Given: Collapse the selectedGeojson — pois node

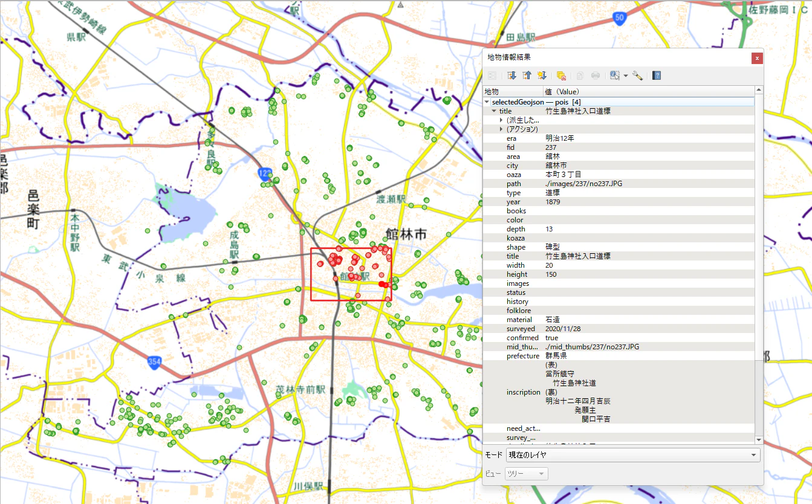Looking at the screenshot, I should pyautogui.click(x=487, y=102).
